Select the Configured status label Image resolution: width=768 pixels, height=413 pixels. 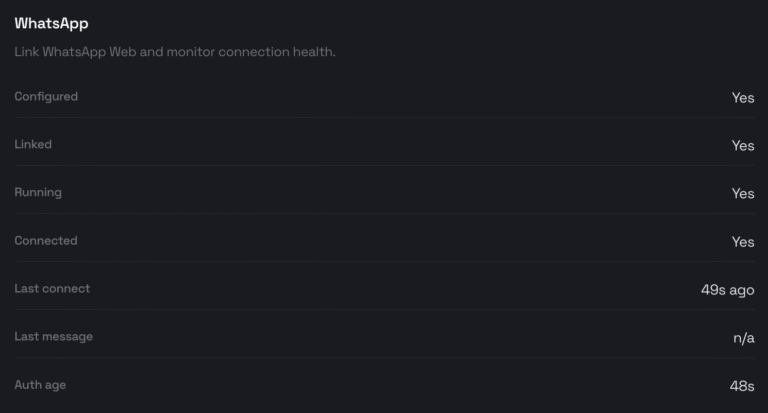point(46,97)
